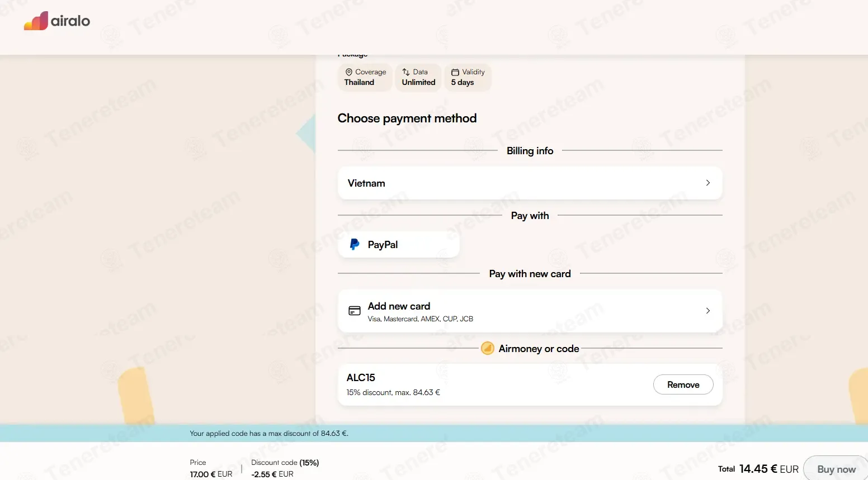The width and height of the screenshot is (868, 480).
Task: Click the discount amount -2.55 € EUR
Action: click(272, 474)
